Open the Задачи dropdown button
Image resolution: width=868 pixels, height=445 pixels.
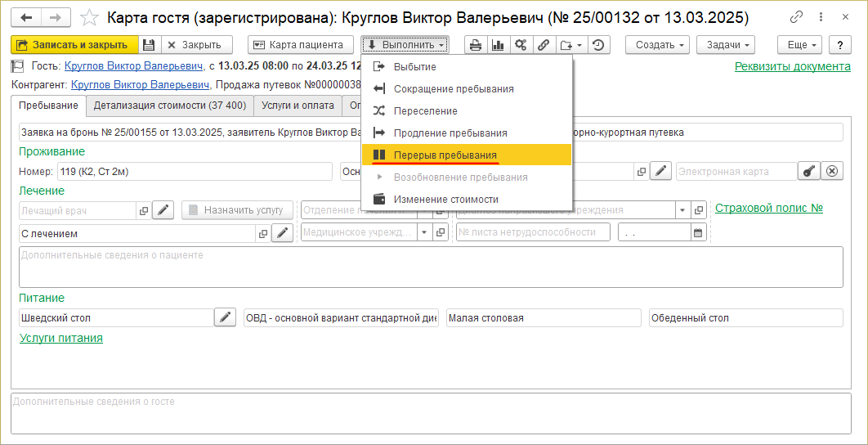pos(726,45)
